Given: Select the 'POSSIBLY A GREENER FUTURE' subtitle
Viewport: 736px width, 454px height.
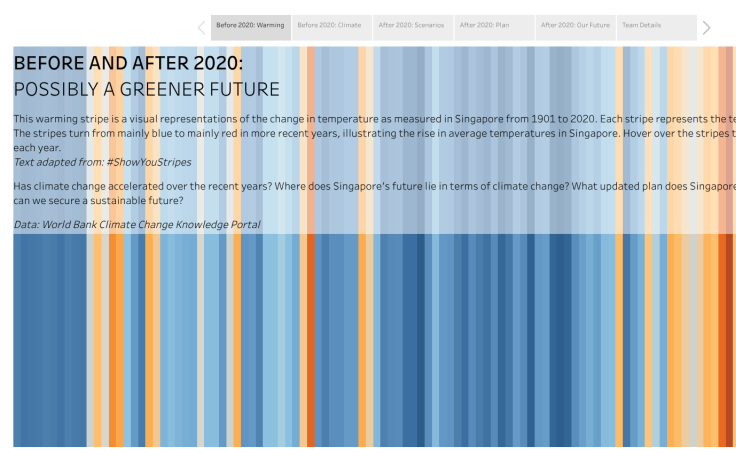Looking at the screenshot, I should pos(146,90).
